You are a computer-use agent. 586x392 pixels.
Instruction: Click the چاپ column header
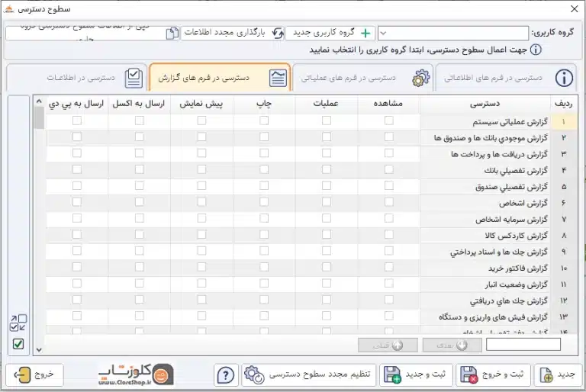tap(264, 104)
